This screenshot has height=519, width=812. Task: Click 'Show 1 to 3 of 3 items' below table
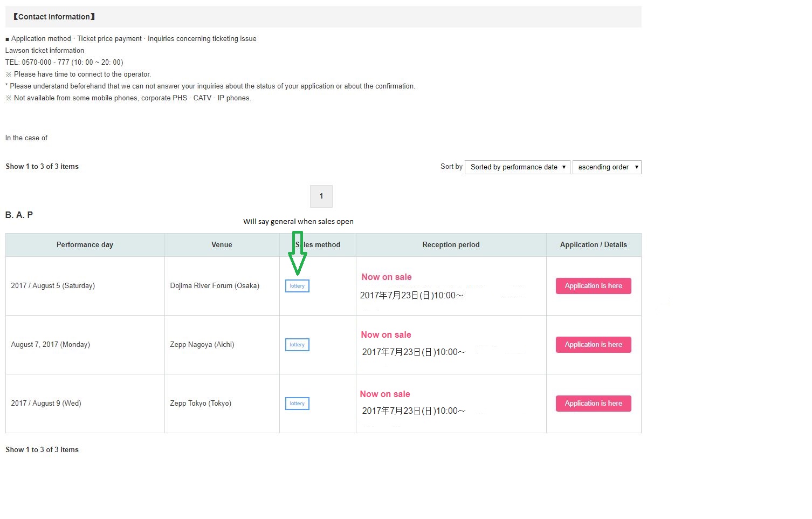click(42, 450)
